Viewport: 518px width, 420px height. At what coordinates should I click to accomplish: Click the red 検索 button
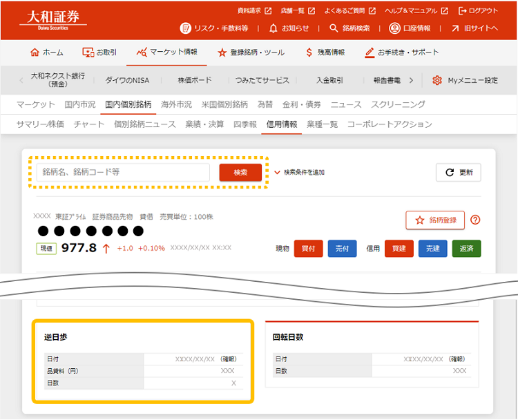pyautogui.click(x=240, y=172)
